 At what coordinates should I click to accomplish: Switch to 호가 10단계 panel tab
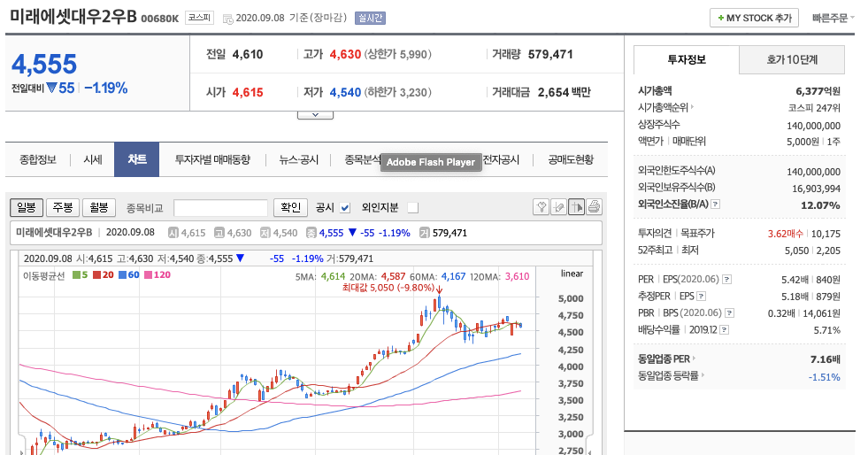pyautogui.click(x=792, y=60)
